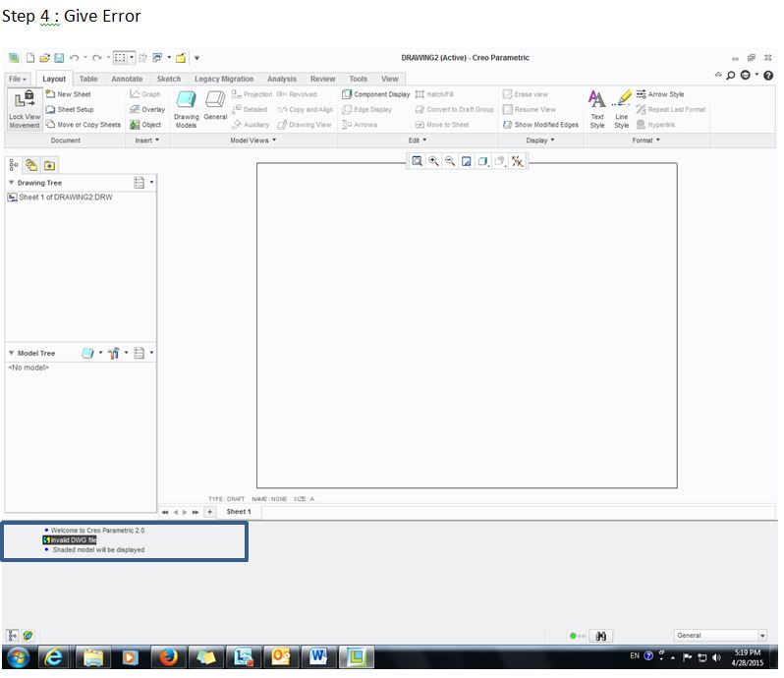The width and height of the screenshot is (784, 678).
Task: Select the Analysis tab
Action: pyautogui.click(x=282, y=79)
